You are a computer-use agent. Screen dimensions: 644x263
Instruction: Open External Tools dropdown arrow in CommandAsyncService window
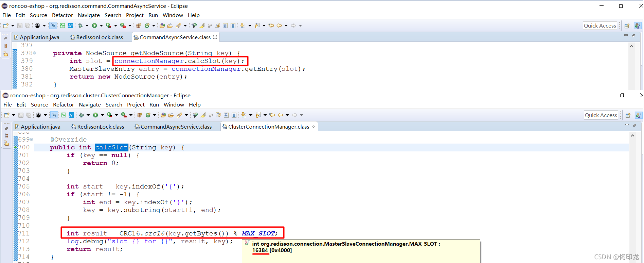[130, 26]
